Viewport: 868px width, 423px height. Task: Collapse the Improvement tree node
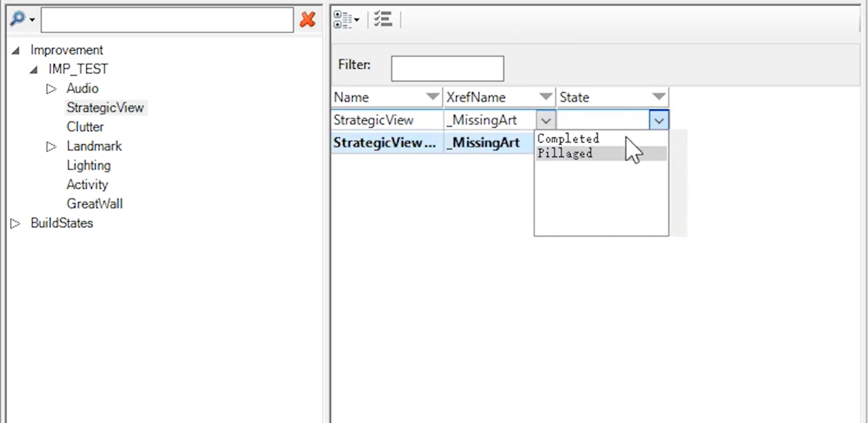tap(16, 50)
